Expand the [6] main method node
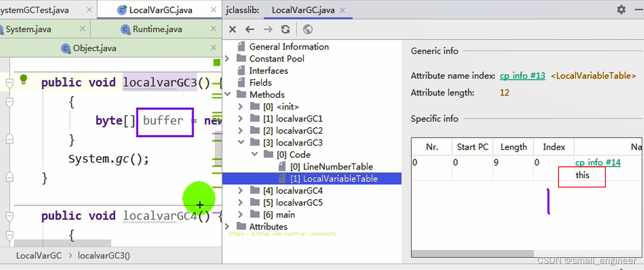Screen dimensions: 644x270 tap(241, 215)
